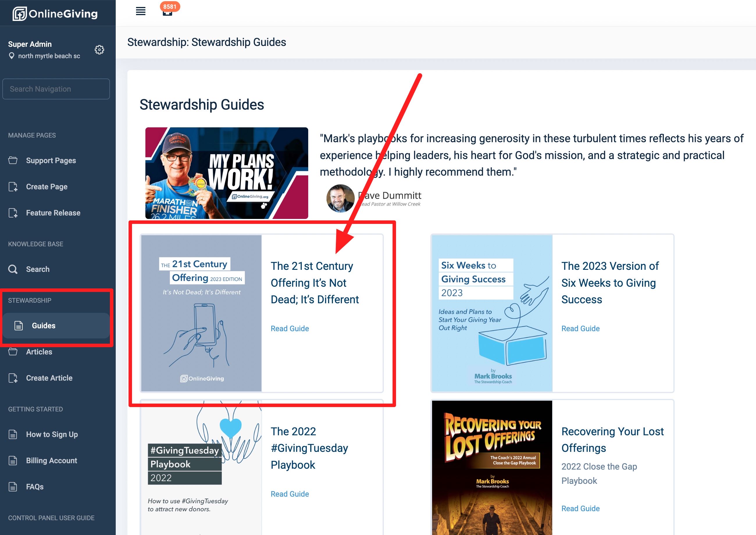Open The 2022 #GivingTuesday Playbook title
This screenshot has height=535, width=756.
pyautogui.click(x=309, y=448)
